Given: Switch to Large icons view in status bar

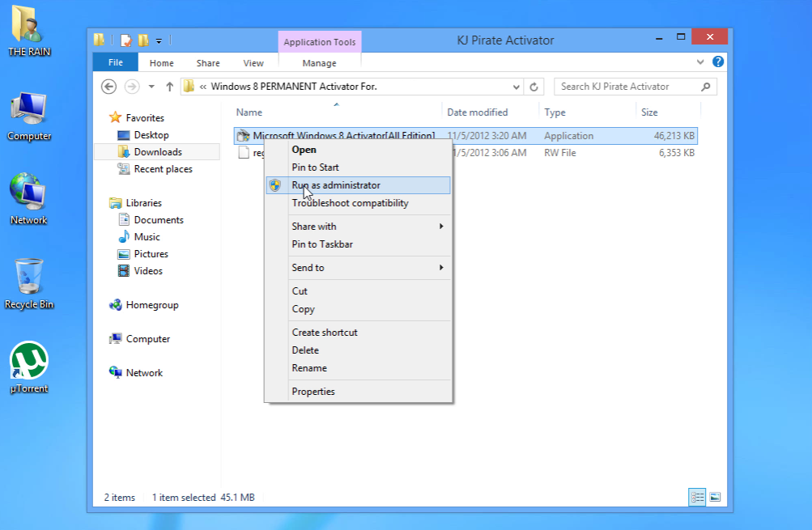Looking at the screenshot, I should (x=715, y=498).
